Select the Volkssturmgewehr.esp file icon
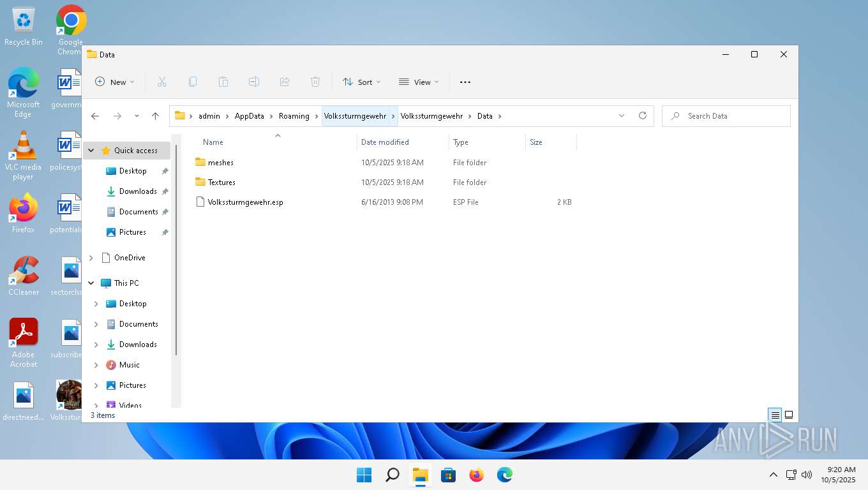 tap(200, 202)
